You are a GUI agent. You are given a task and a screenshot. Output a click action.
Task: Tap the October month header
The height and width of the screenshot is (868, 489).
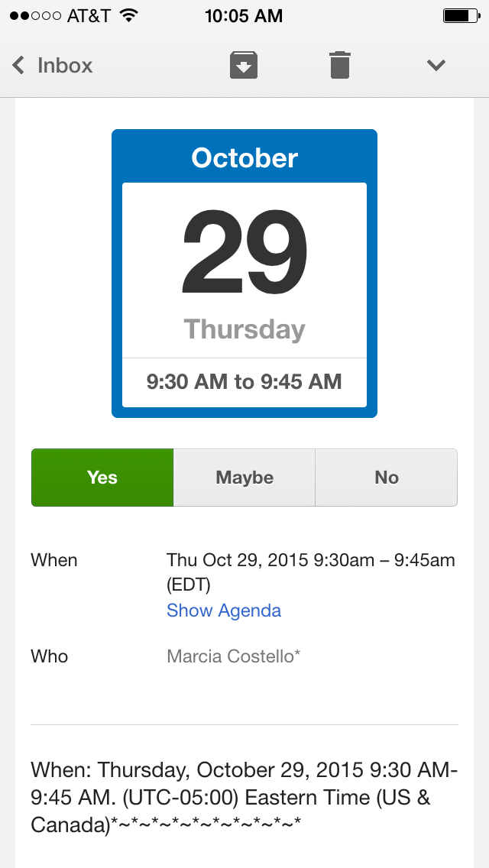(x=244, y=157)
